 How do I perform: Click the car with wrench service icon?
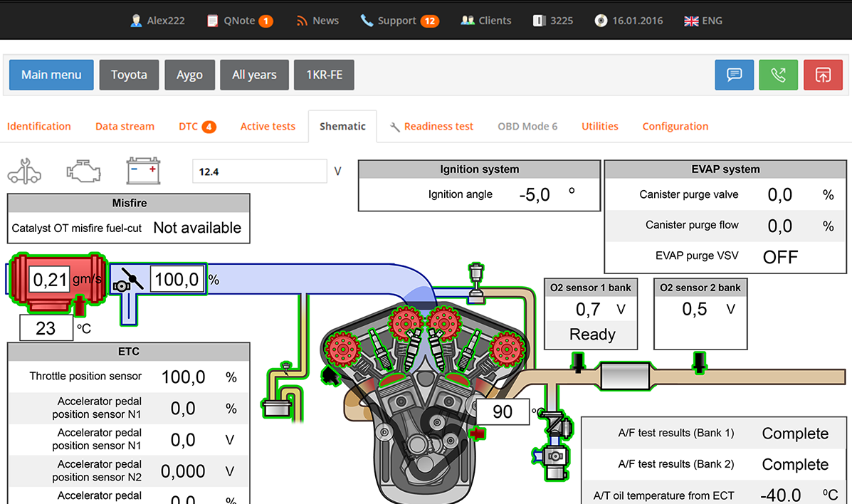pos(24,172)
